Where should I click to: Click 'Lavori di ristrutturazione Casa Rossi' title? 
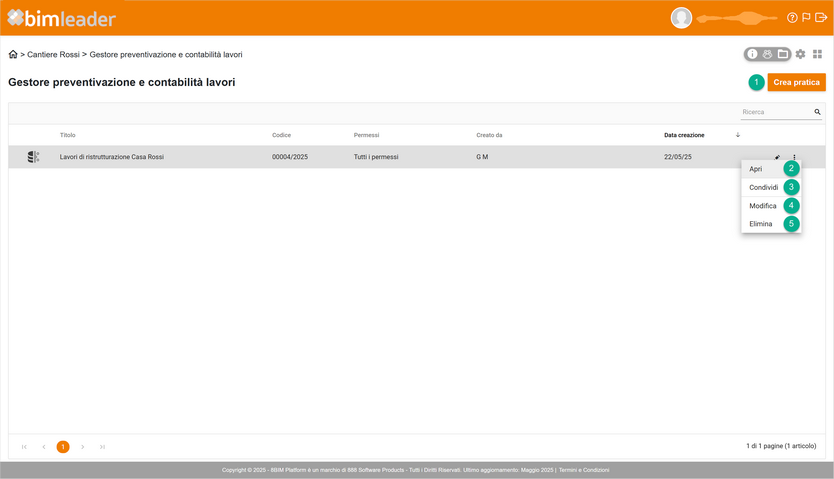[112, 157]
